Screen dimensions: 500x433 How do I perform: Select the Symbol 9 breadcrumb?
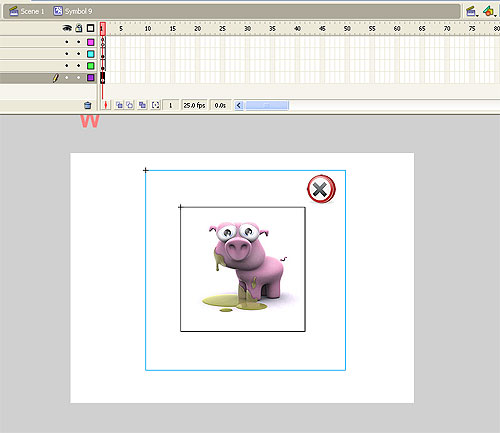[x=73, y=11]
